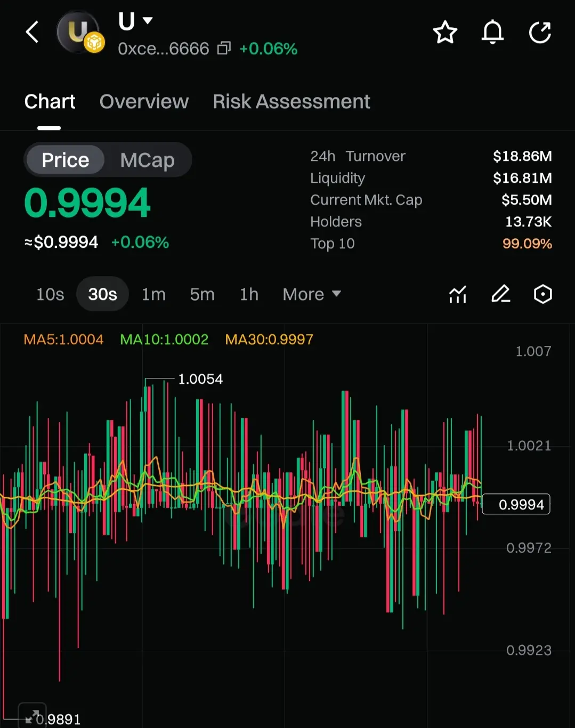
Task: Tap the Liquidity value $16.81M
Action: point(522,178)
